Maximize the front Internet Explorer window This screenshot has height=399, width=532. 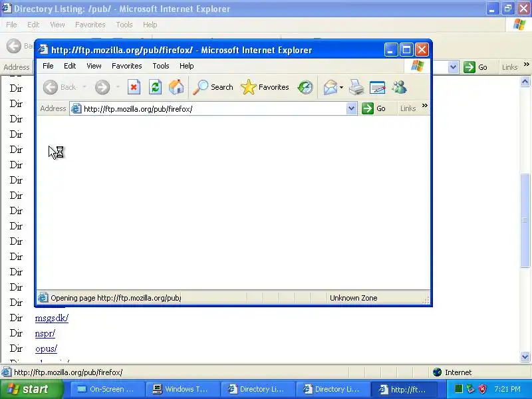406,50
